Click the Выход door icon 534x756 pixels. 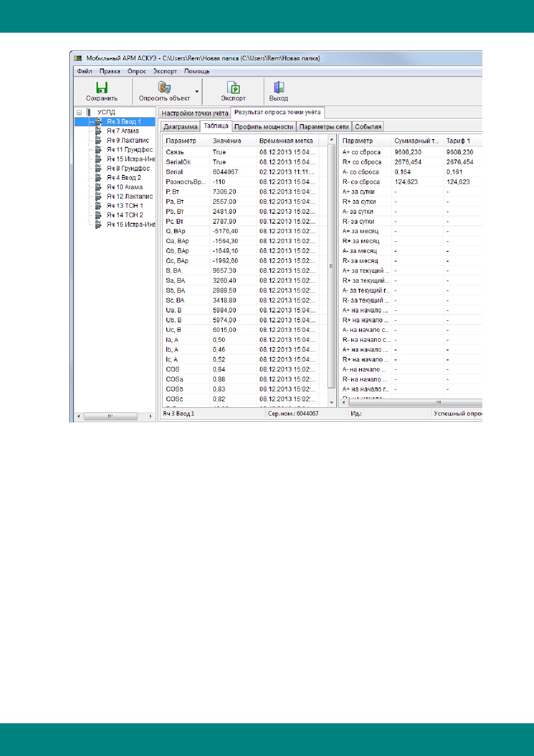(279, 87)
